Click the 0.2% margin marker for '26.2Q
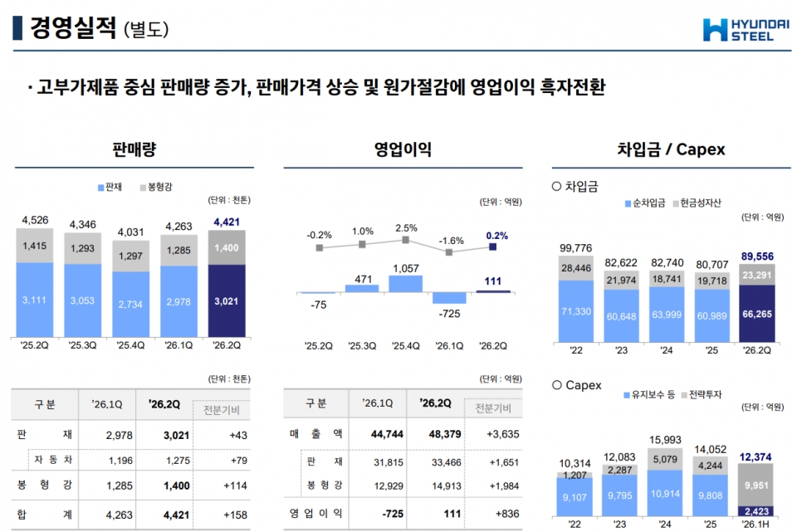Image resolution: width=797 pixels, height=532 pixels. pos(492,247)
